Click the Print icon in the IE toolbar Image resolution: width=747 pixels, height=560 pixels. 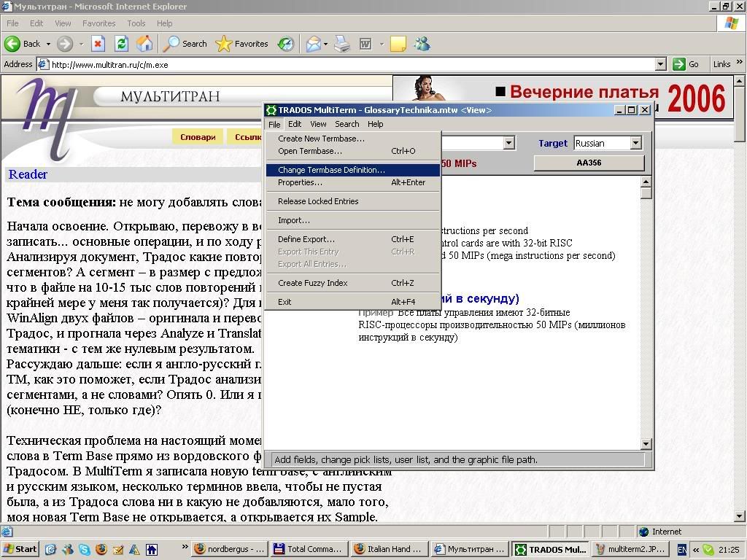point(342,44)
